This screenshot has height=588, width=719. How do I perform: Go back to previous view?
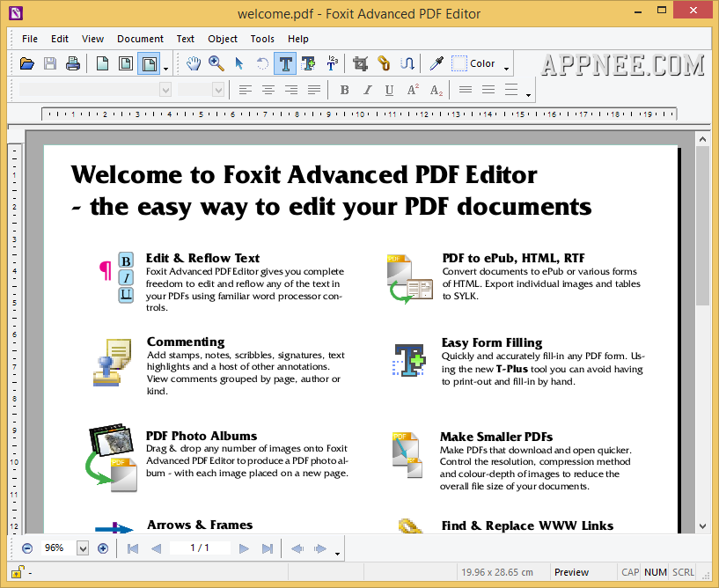(x=297, y=548)
